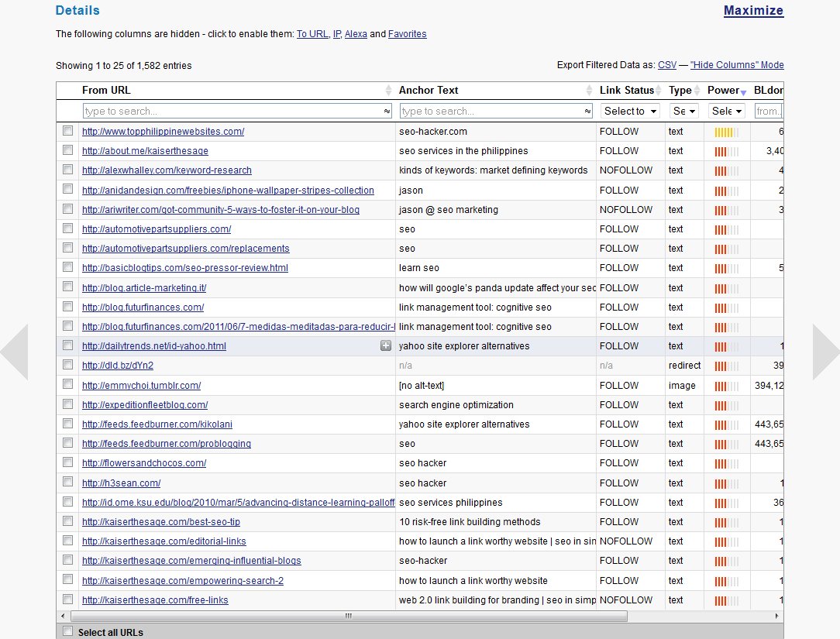Screen dimensions: 840x639
Task: Open the Link Status filter dropdown
Action: coord(630,112)
